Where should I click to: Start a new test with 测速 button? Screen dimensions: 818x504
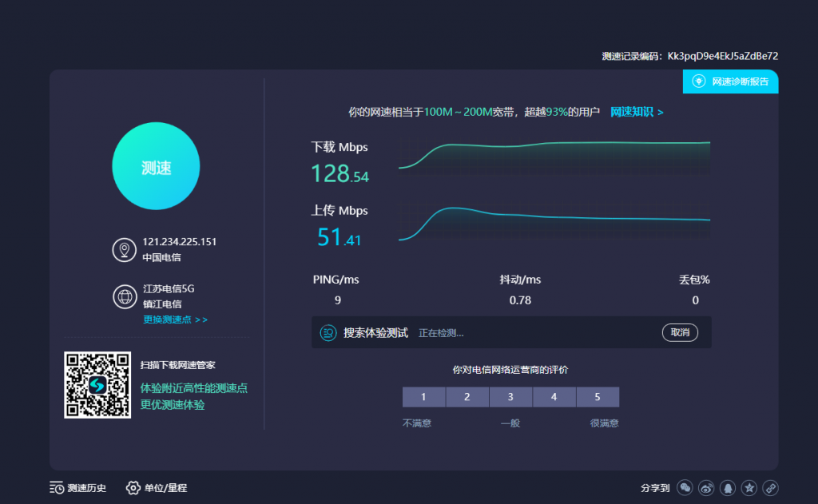click(x=157, y=168)
